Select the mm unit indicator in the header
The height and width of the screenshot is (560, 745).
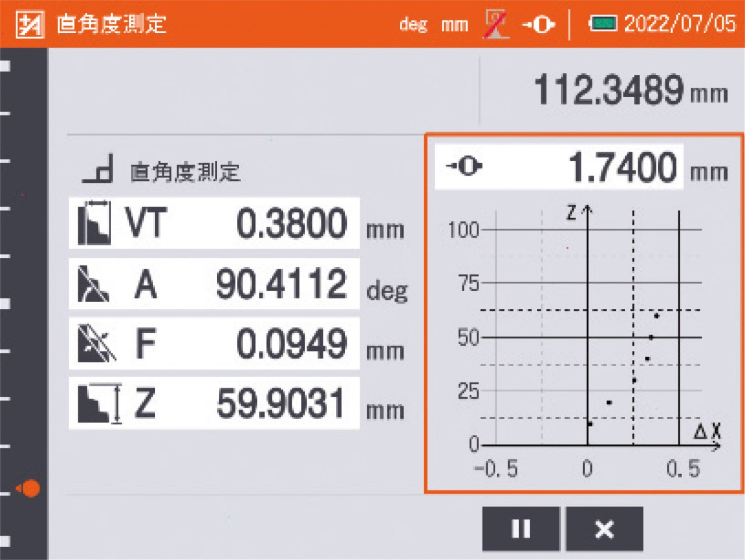tap(454, 24)
